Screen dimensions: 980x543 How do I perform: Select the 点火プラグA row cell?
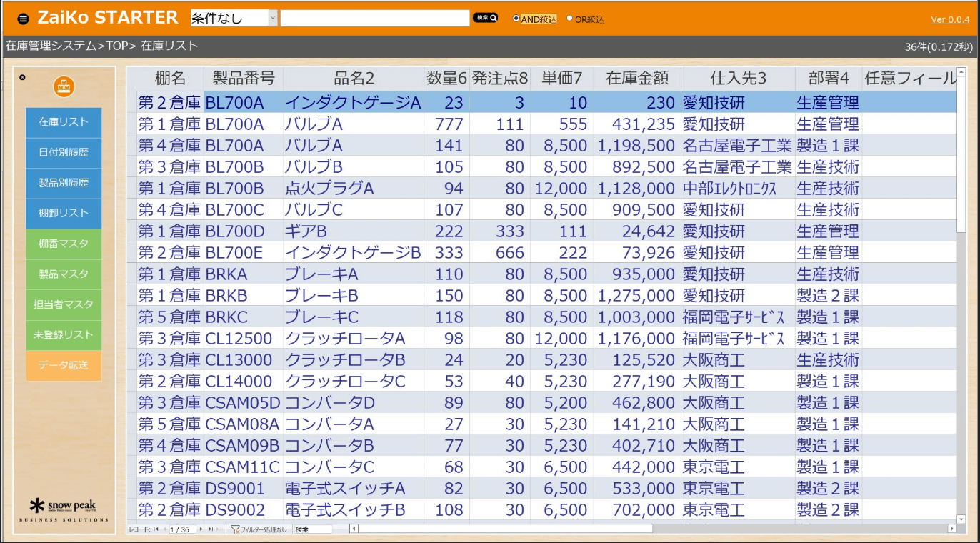354,188
